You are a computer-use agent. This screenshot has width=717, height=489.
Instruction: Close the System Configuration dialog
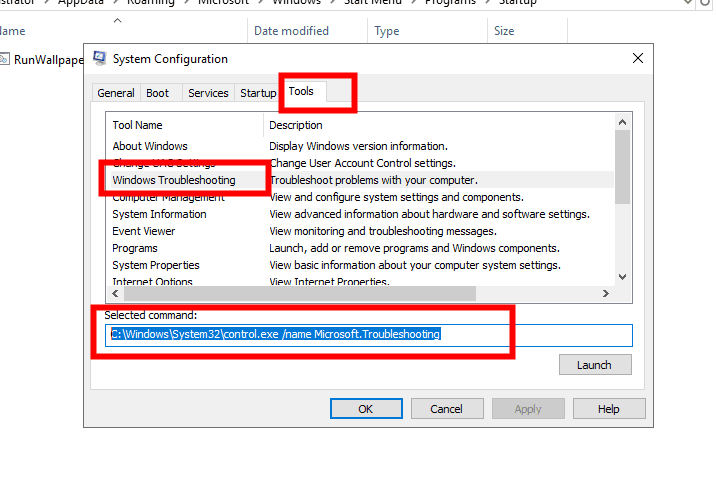[638, 59]
